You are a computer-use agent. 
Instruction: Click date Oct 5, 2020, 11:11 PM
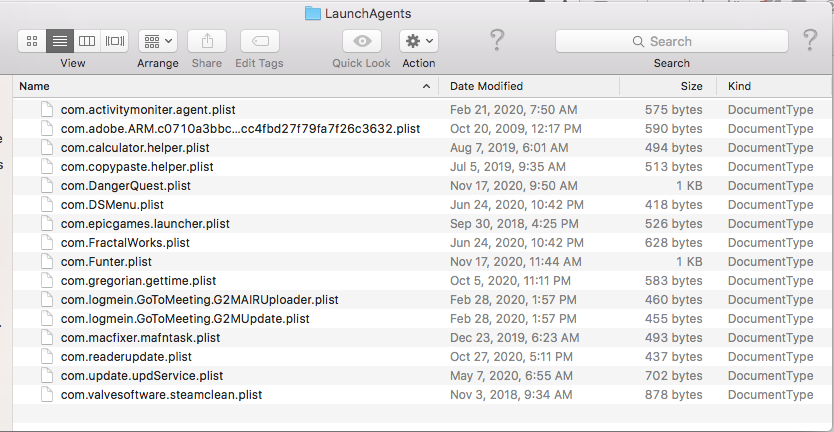(510, 281)
